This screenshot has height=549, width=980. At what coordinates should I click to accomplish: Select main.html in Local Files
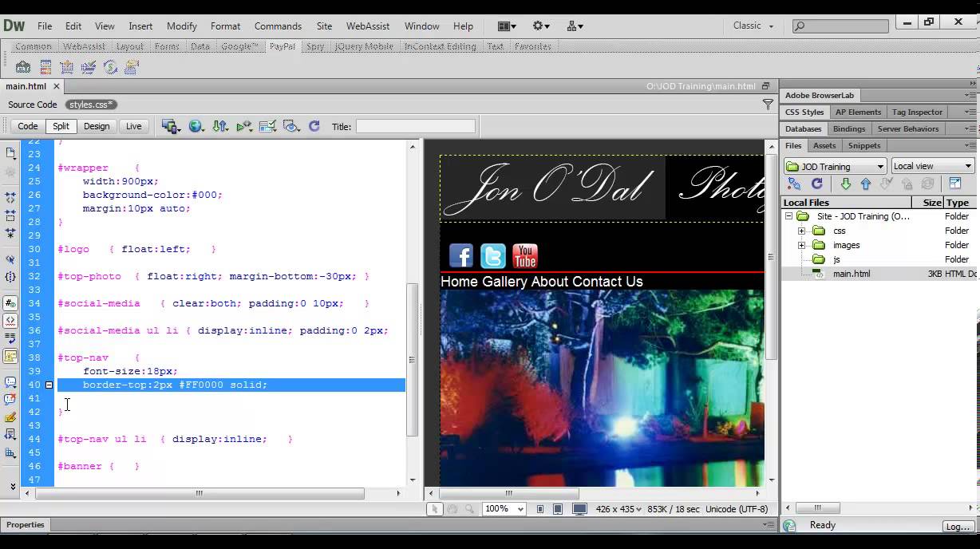click(x=852, y=274)
